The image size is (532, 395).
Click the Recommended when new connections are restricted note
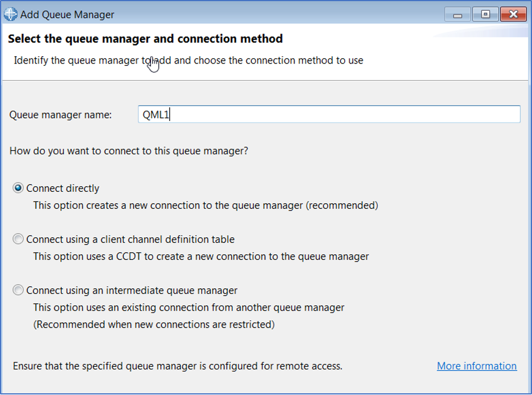tap(154, 325)
